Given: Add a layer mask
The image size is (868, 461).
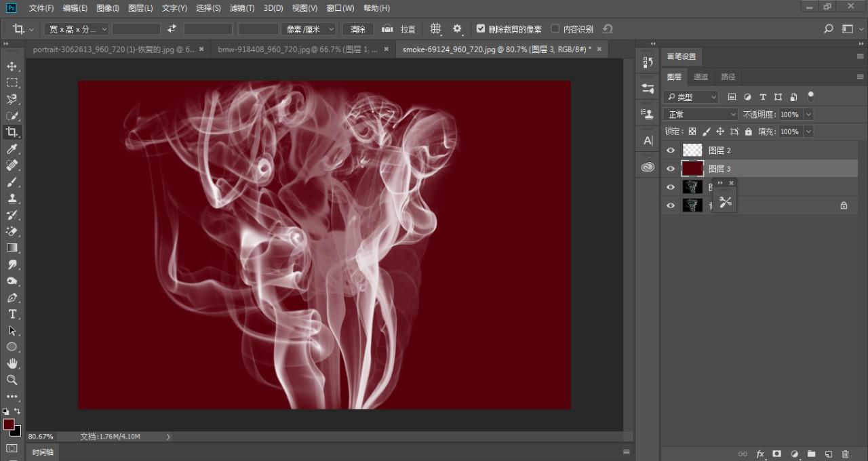Looking at the screenshot, I should tap(777, 454).
